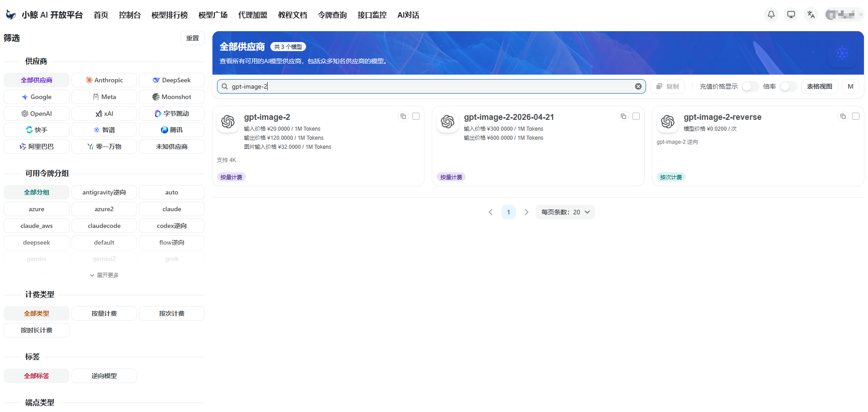The image size is (868, 412).
Task: Select 逆向模型 tag filter
Action: tap(104, 376)
